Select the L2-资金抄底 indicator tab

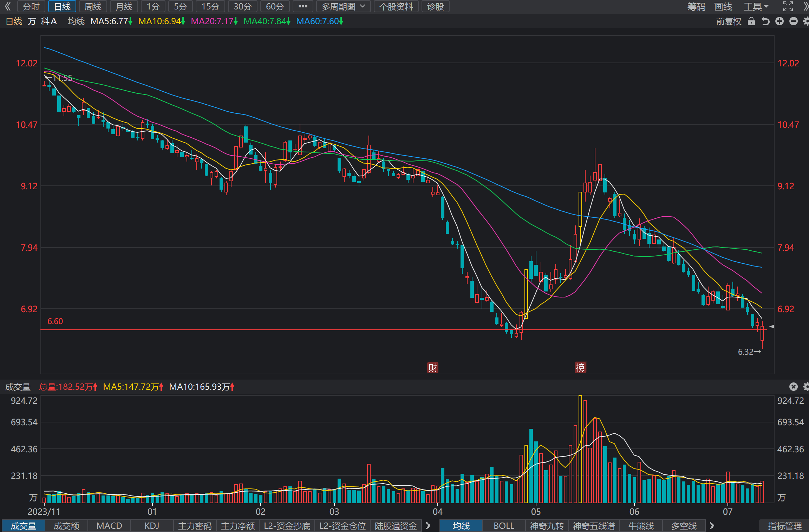[287, 526]
